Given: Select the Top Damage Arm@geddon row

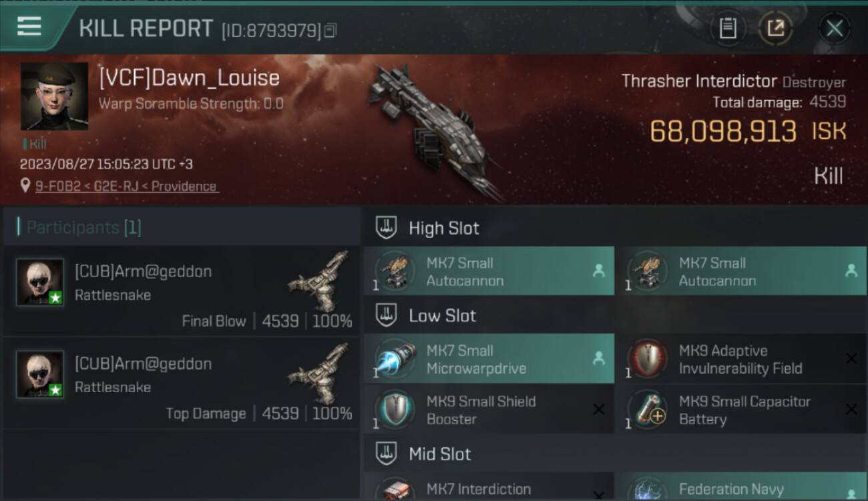Looking at the screenshot, I should pos(181,383).
